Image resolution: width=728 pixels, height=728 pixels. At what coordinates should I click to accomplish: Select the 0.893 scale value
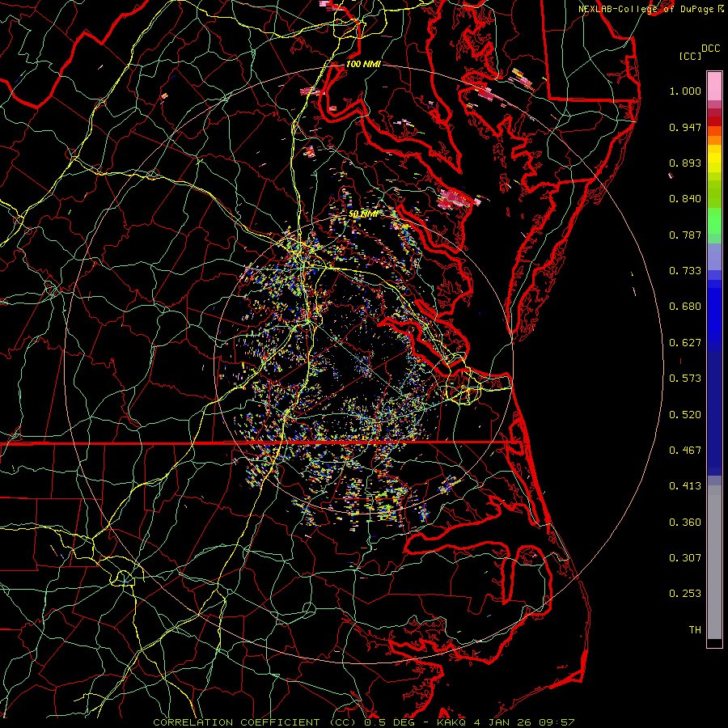click(685, 163)
